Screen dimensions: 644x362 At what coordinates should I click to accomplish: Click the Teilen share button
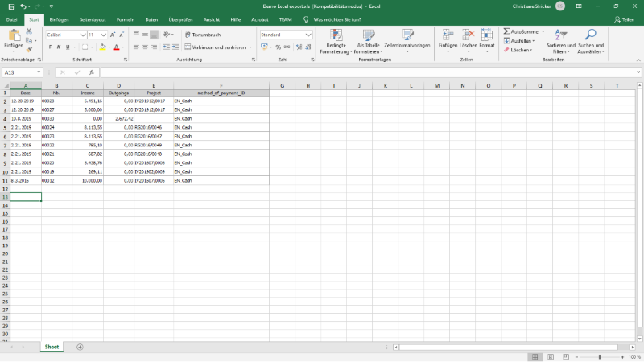(x=624, y=19)
